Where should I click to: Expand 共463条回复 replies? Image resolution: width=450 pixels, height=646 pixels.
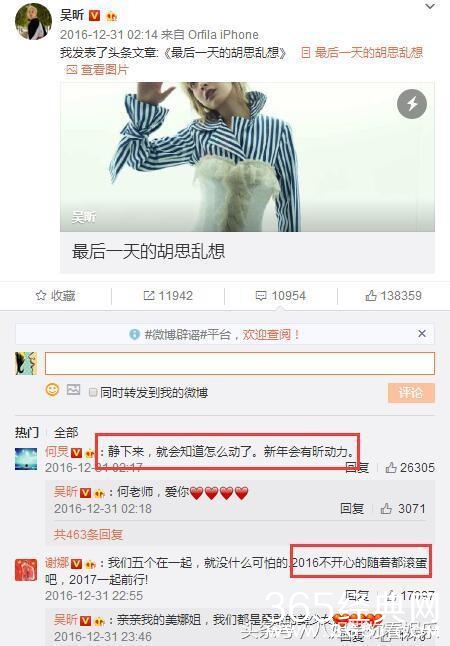click(x=89, y=534)
